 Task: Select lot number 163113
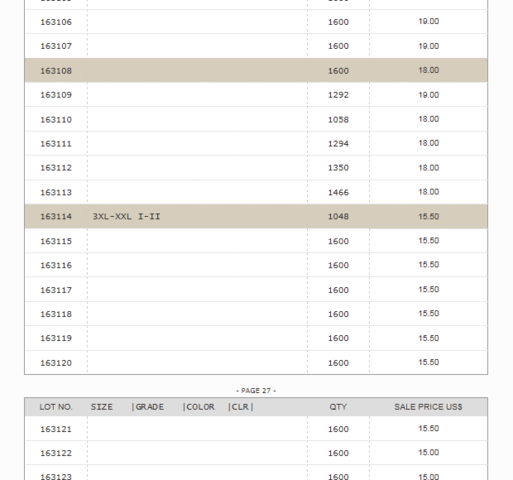(x=56, y=193)
